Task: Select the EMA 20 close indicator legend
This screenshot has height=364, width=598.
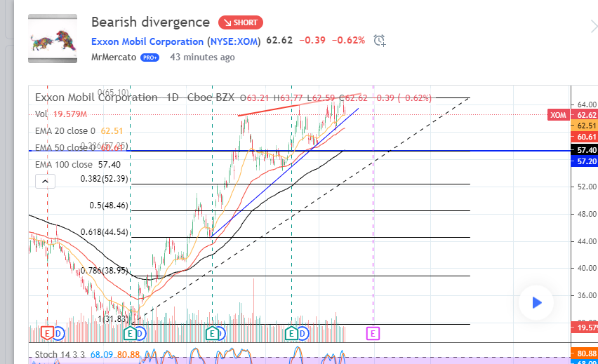Action: click(x=79, y=130)
